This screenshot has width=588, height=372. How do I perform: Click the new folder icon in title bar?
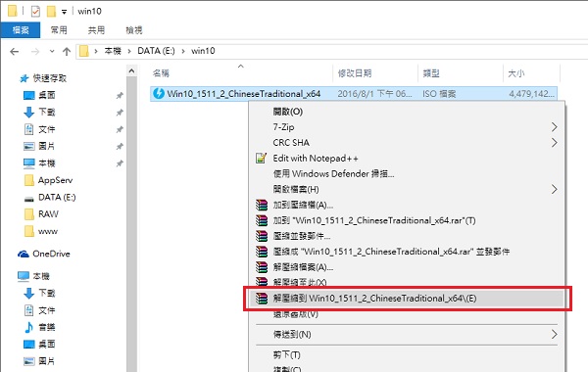coord(51,12)
